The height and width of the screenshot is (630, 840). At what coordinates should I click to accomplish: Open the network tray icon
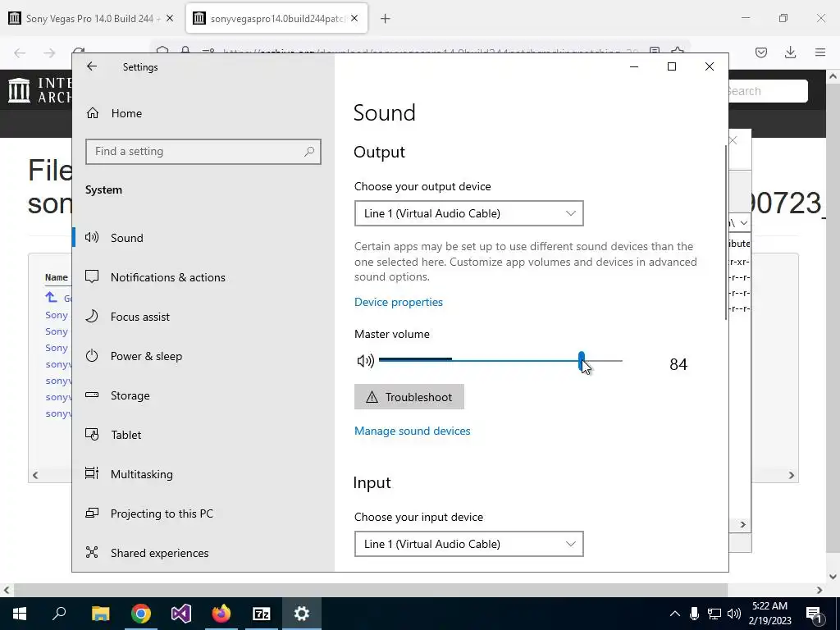[714, 614]
